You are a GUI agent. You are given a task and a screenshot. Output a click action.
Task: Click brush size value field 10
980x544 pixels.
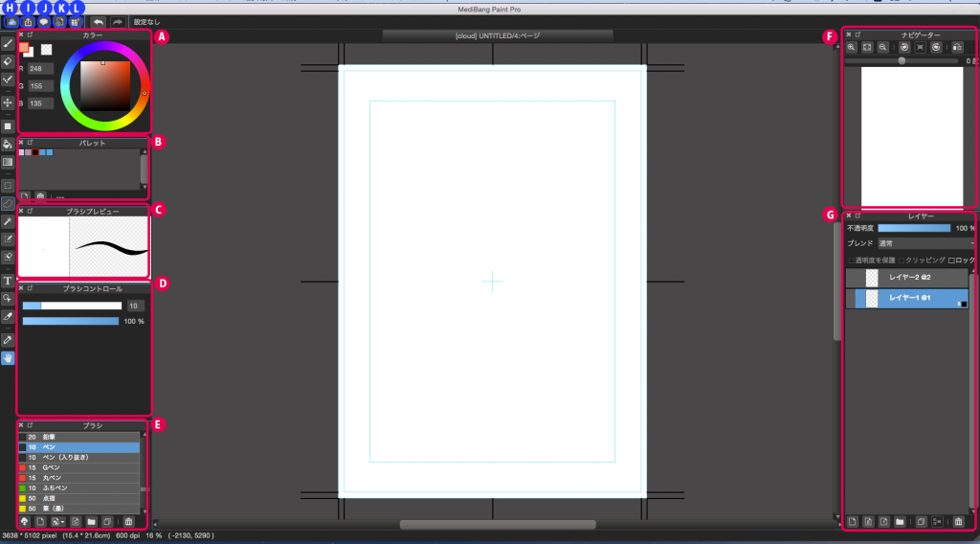136,306
